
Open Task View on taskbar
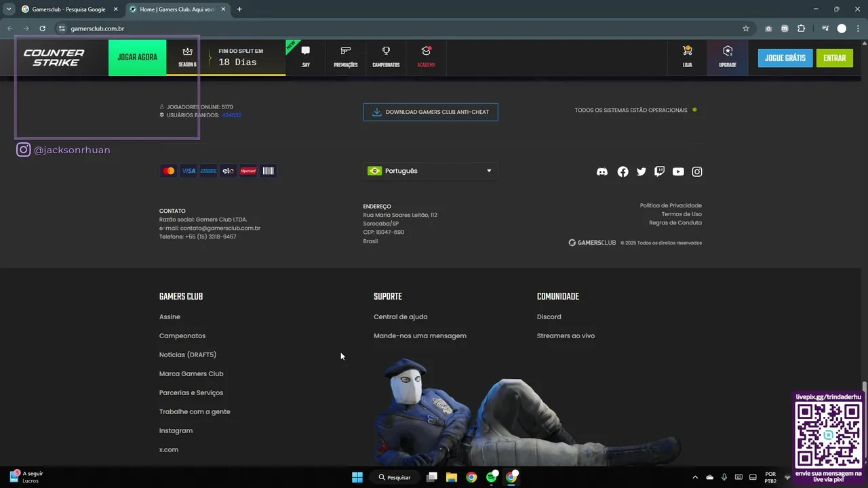point(431,477)
